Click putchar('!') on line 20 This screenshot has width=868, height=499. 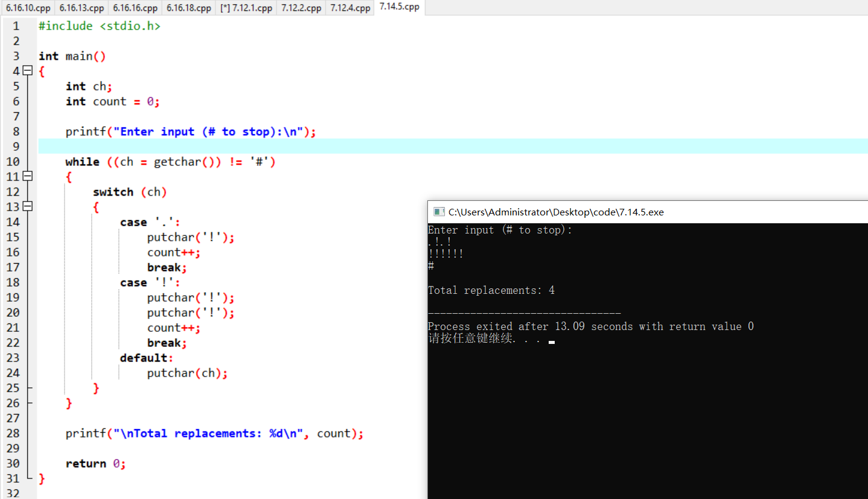click(x=191, y=313)
